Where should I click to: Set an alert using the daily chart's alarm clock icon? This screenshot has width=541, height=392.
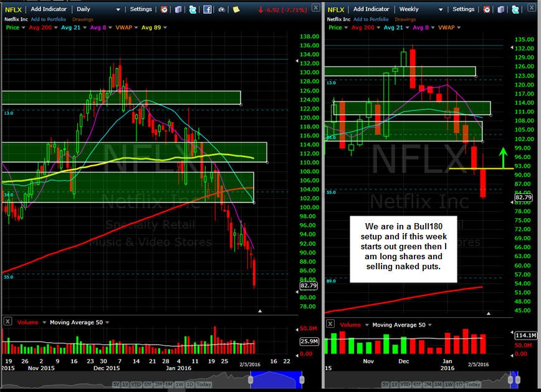tap(165, 10)
